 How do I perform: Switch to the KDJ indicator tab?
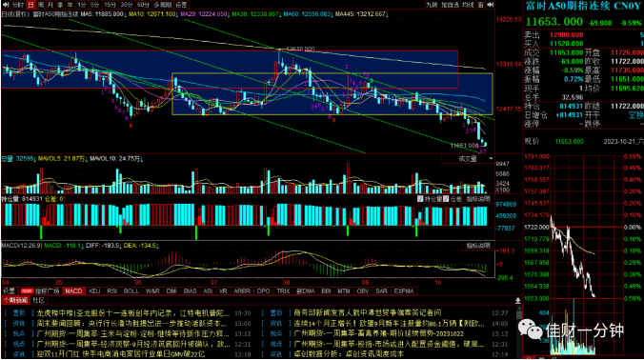coord(94,291)
